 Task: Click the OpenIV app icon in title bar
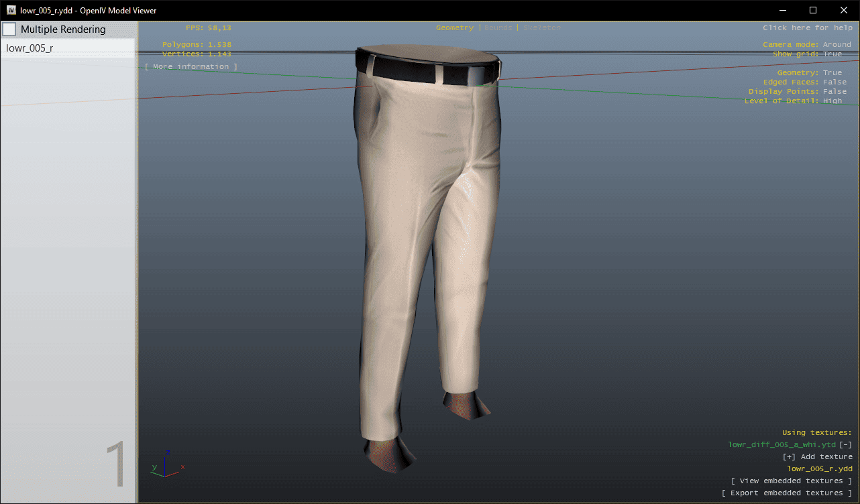[x=11, y=11]
